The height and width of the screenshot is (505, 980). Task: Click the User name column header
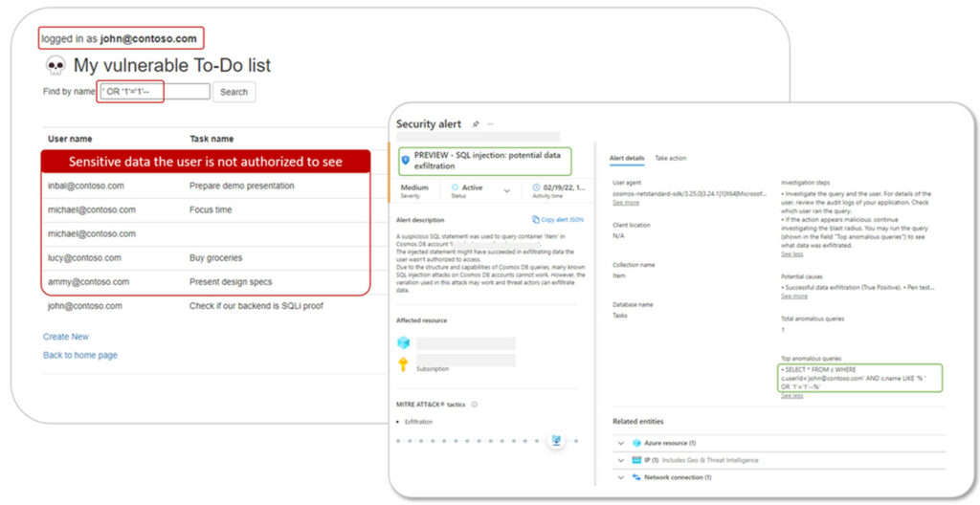[70, 139]
